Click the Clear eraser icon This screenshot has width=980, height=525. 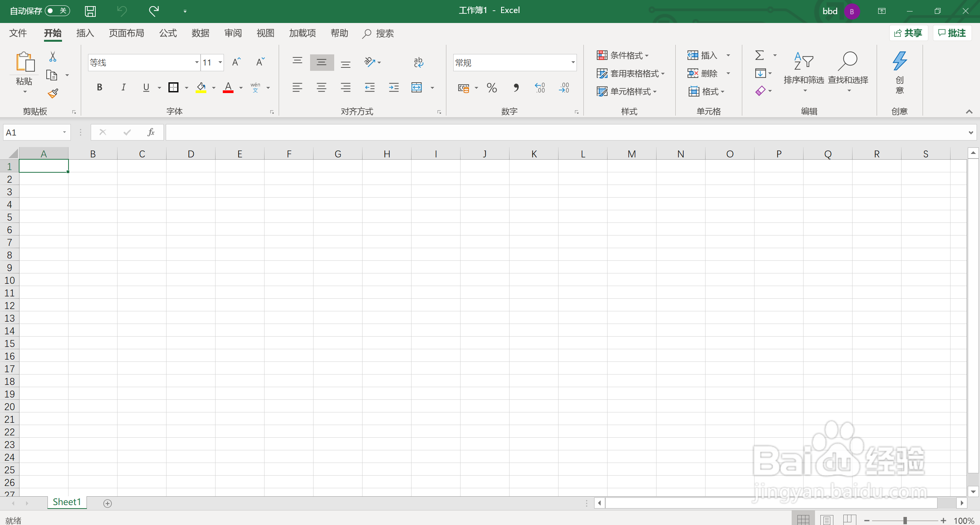coord(760,91)
